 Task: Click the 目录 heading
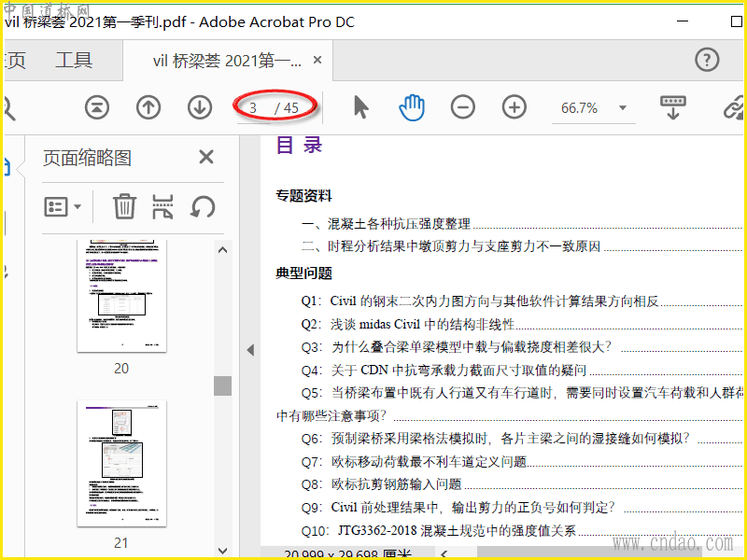299,146
